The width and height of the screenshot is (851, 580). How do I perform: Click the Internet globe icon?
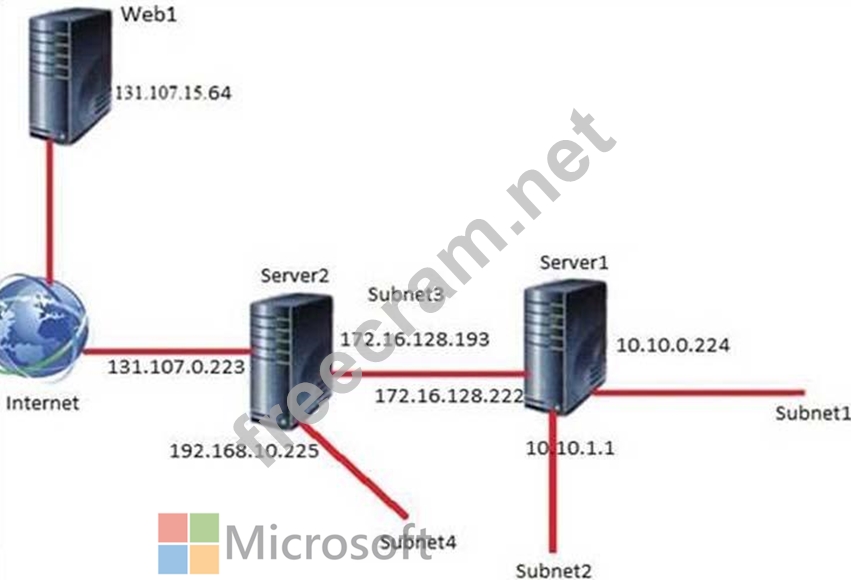pos(42,328)
